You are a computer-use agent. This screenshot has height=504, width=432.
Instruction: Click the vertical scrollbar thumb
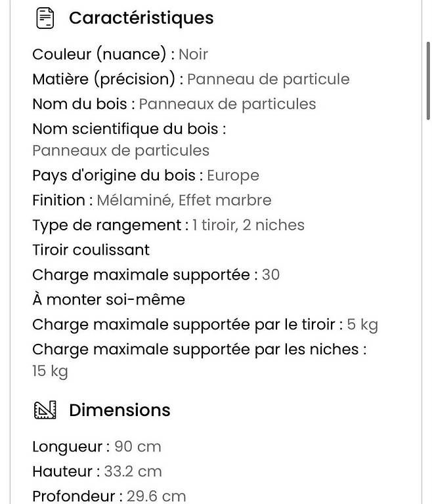pos(429,81)
